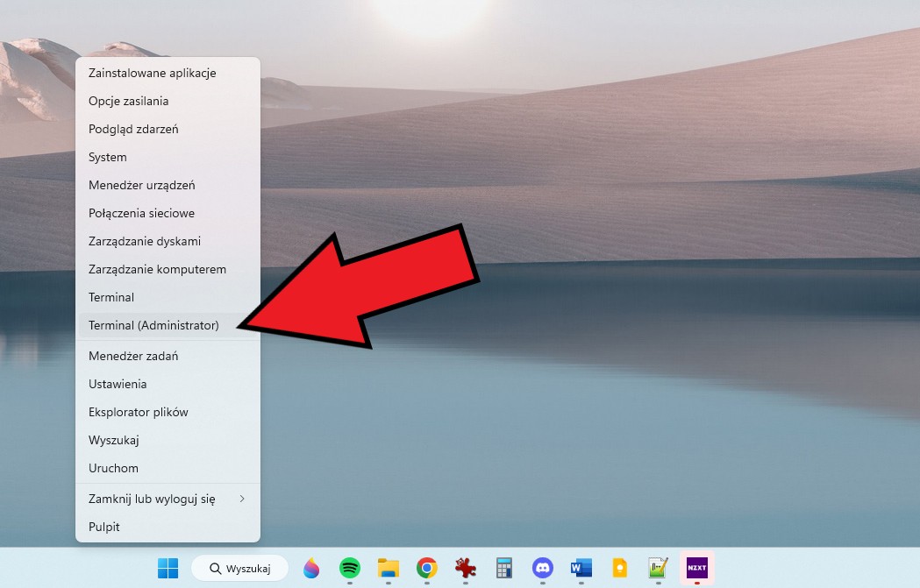Open Google Chrome from the taskbar
Image resolution: width=920 pixels, height=588 pixels.
click(426, 568)
